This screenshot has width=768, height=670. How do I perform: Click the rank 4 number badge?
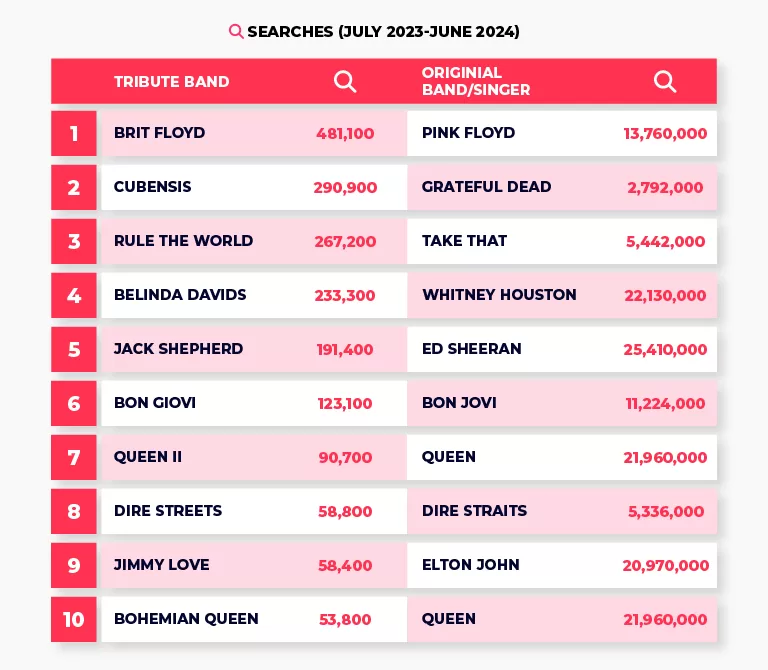(x=74, y=295)
